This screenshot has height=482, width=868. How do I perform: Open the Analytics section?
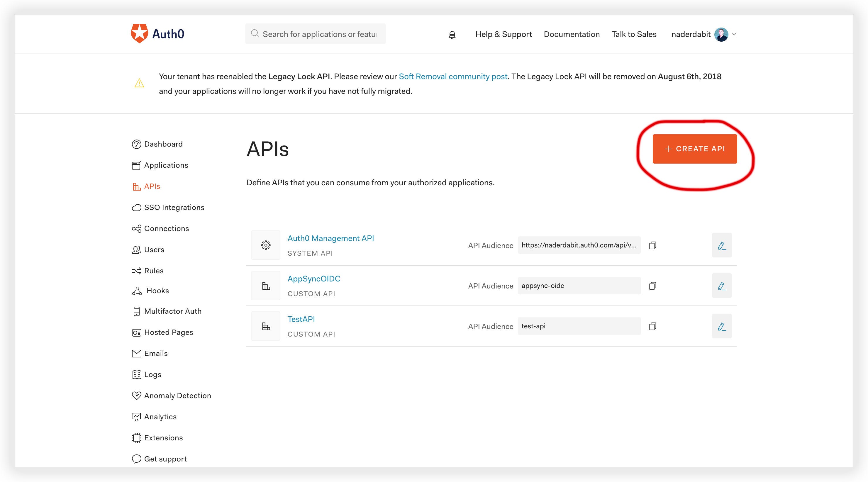tap(154, 417)
